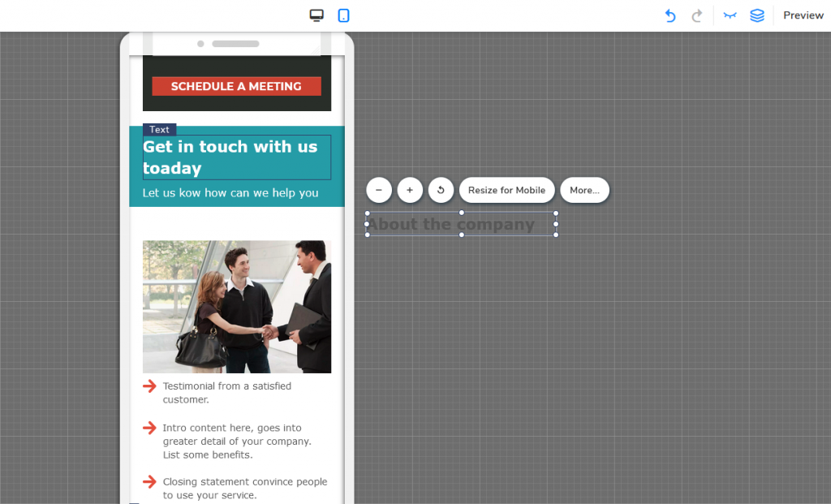Click the 'Testimonial from a satisfied customer' text
This screenshot has height=504, width=831.
227,393
